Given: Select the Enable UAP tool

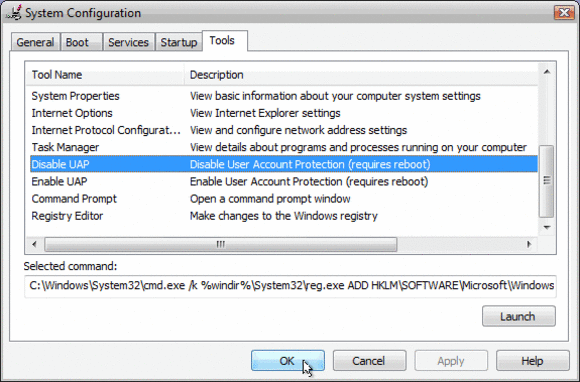Looking at the screenshot, I should pos(284,182).
